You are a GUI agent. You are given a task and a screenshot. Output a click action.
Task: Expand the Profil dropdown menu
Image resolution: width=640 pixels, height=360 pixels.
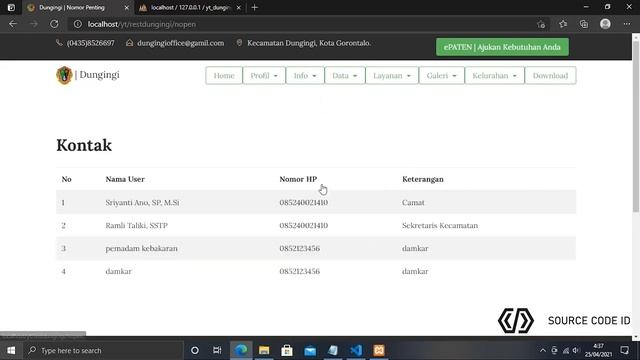point(264,76)
